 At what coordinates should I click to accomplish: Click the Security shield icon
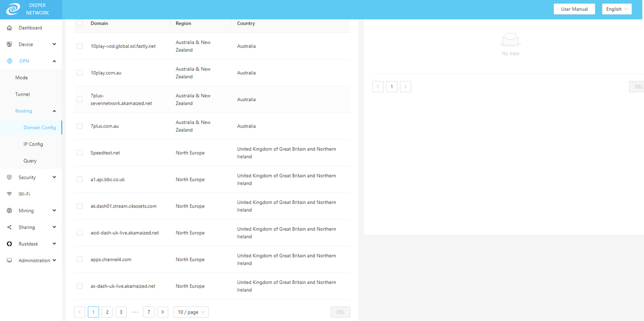tap(9, 178)
